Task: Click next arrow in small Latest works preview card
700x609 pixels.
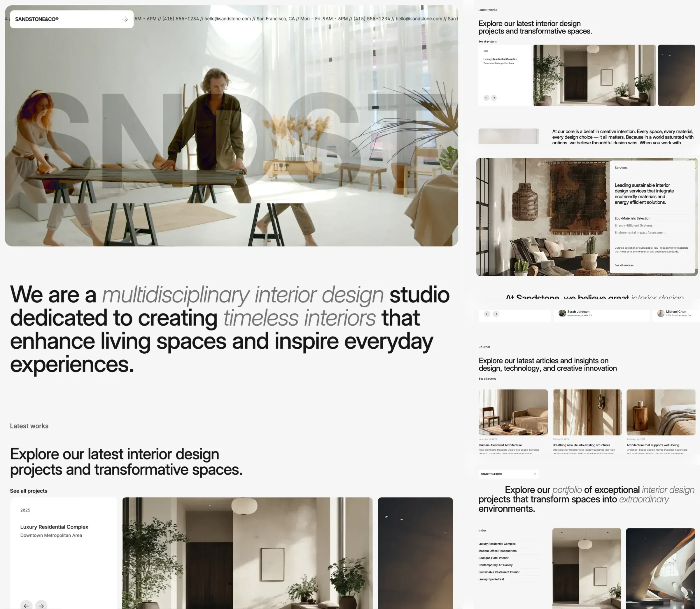Action: point(494,98)
